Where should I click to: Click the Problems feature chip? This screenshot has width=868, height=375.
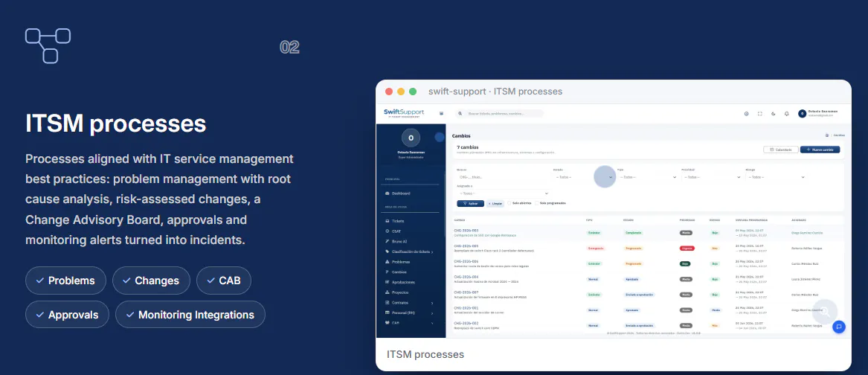pyautogui.click(x=65, y=281)
